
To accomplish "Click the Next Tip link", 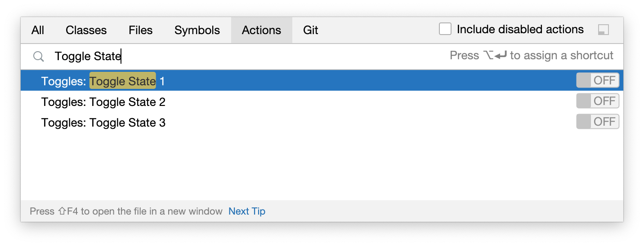I will click(247, 211).
